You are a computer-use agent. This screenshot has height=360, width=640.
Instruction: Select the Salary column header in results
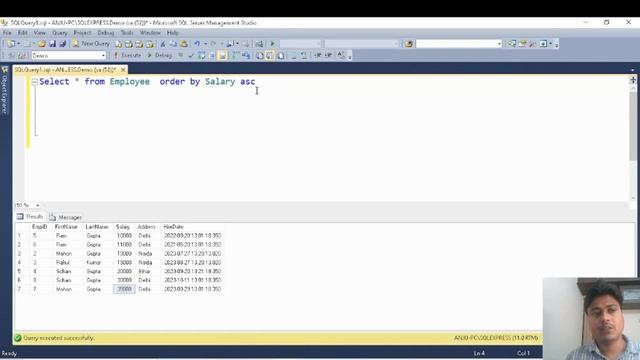(123, 227)
